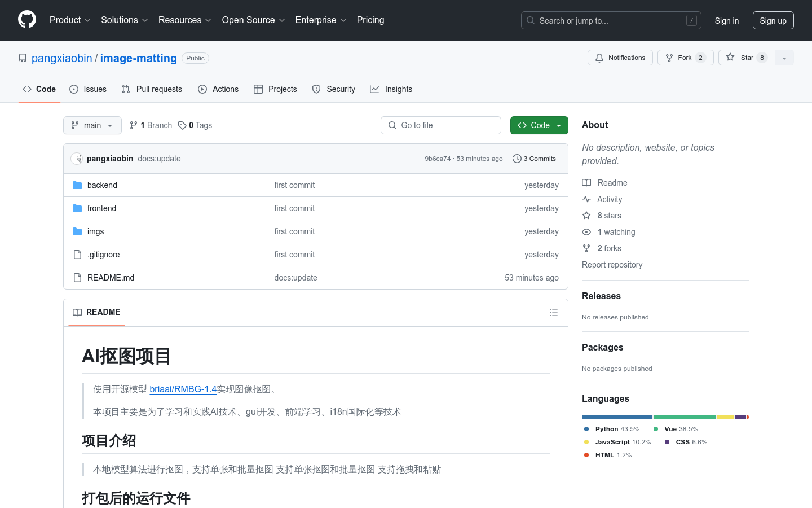Open the briaai/RMBG-1.4 model link
812x508 pixels.
click(x=183, y=389)
